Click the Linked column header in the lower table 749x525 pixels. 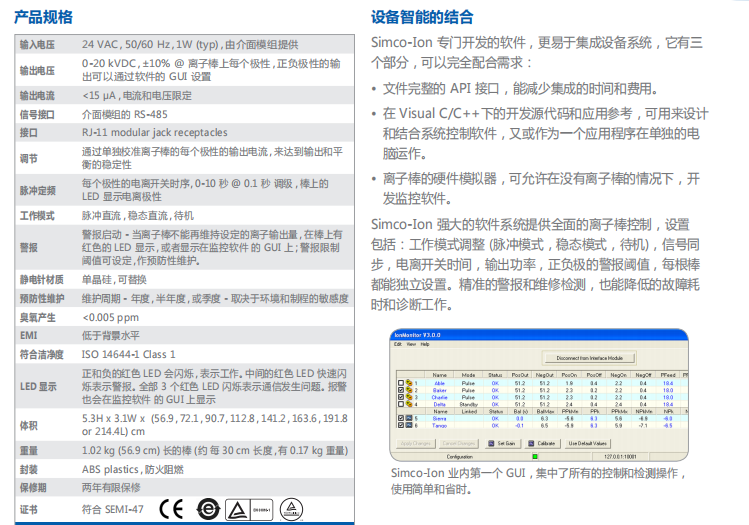click(470, 411)
